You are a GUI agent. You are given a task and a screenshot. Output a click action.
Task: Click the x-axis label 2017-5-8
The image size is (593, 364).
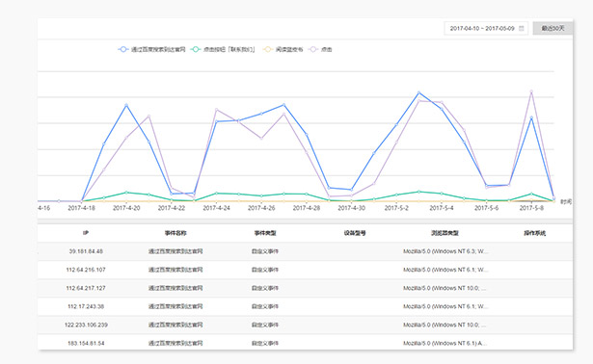531,208
